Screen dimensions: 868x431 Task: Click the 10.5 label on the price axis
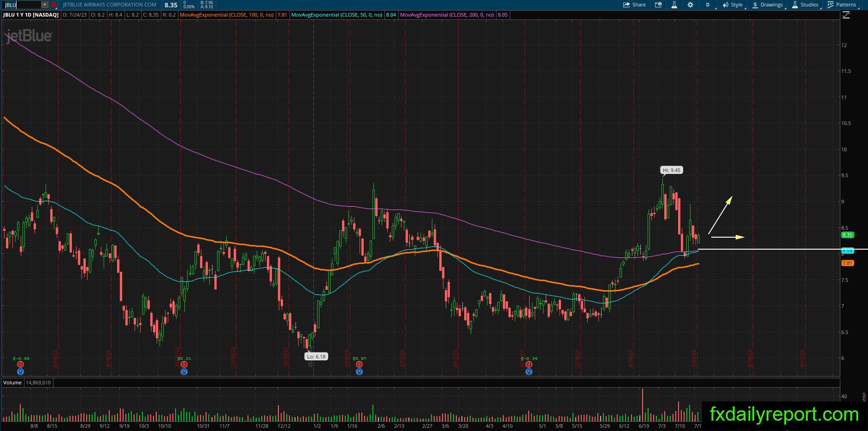[x=846, y=123]
